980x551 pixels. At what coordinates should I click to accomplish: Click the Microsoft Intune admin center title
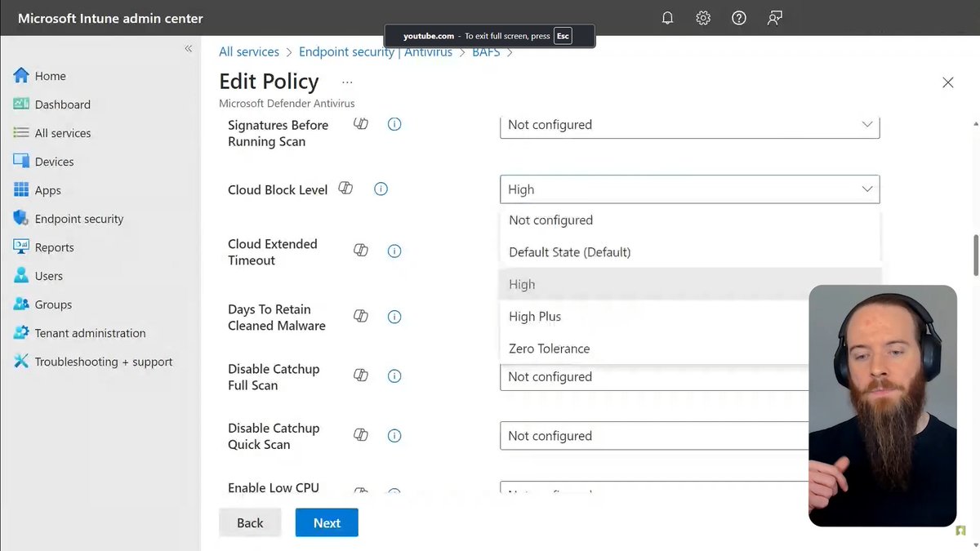click(x=110, y=18)
